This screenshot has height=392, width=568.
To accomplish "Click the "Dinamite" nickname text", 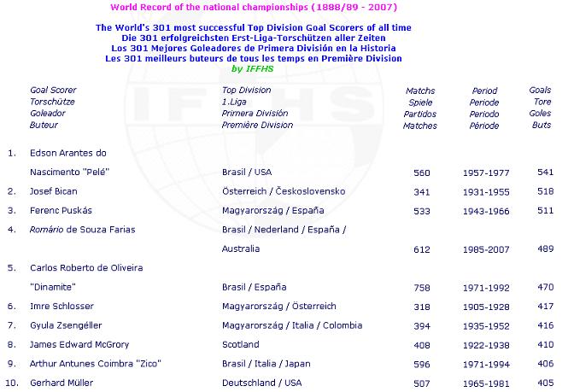I will click(x=53, y=287).
